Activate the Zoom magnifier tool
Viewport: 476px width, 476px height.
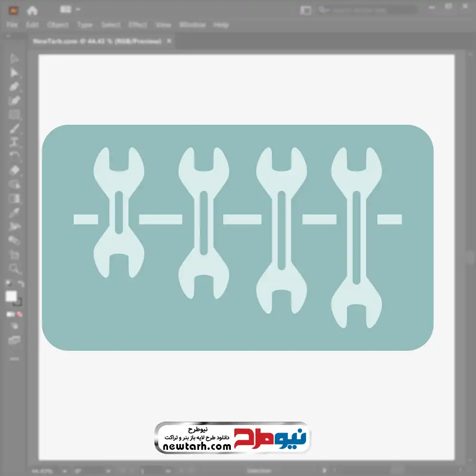point(14,268)
